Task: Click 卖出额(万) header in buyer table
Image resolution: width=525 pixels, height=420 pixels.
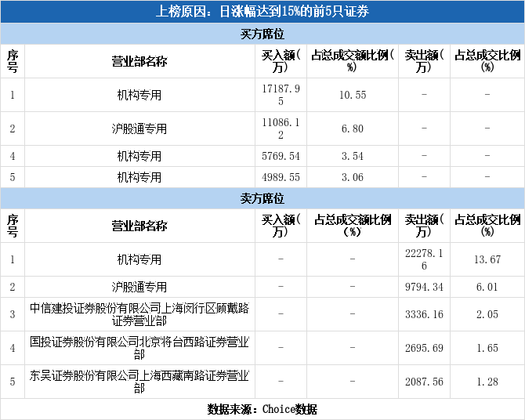Action: 424,61
